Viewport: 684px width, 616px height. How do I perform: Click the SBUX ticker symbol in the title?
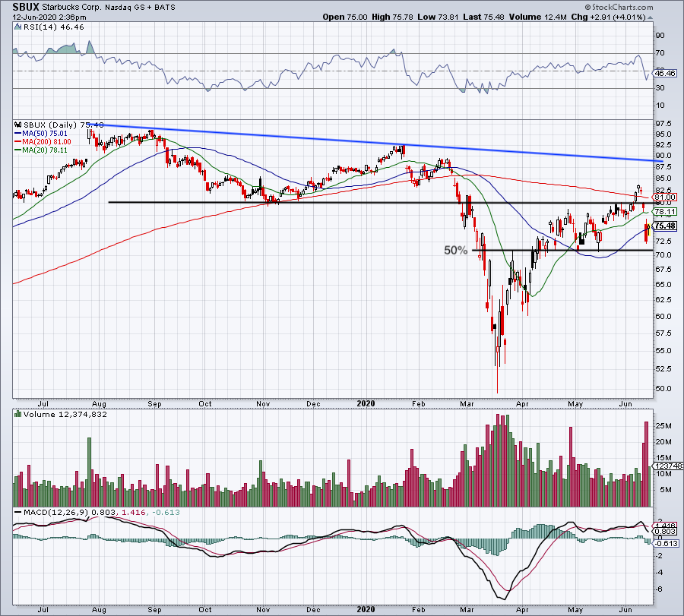coord(26,7)
